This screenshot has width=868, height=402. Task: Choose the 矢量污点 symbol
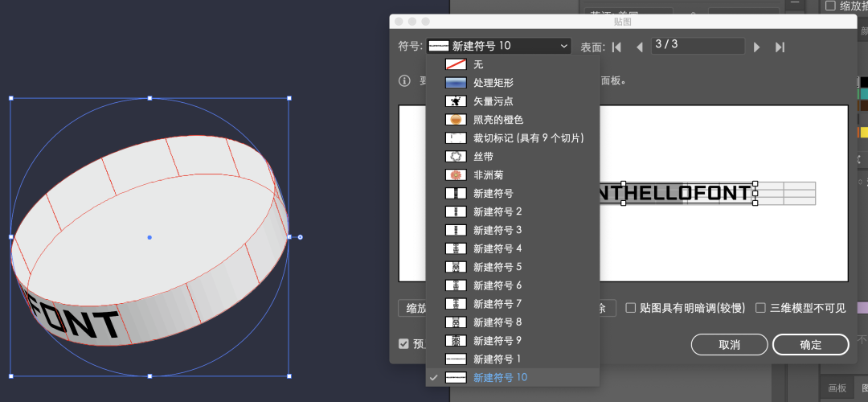[x=493, y=100]
